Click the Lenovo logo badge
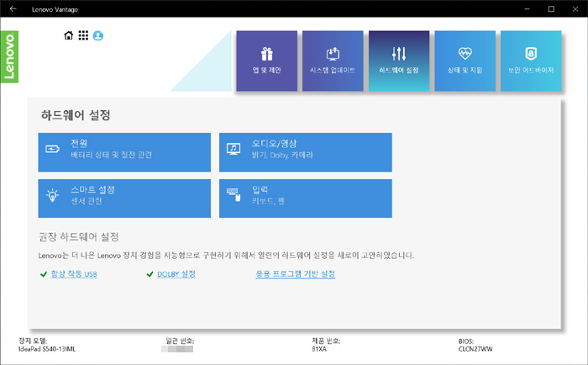The image size is (588, 365). pyautogui.click(x=9, y=56)
